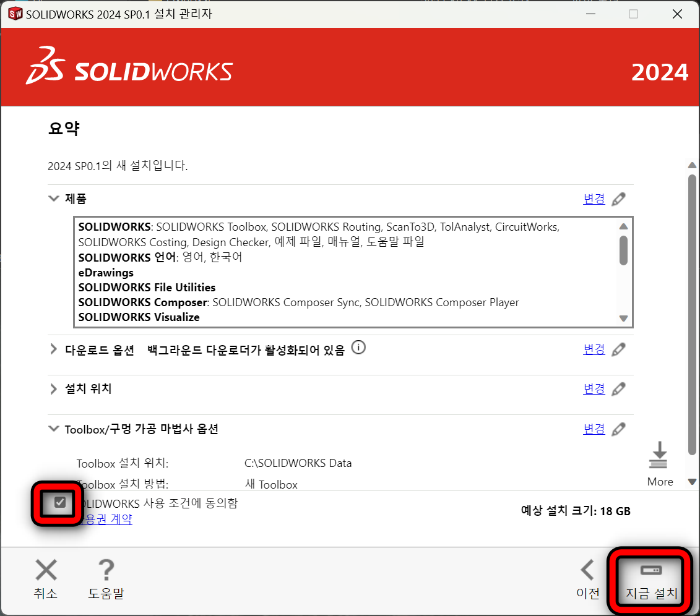Click the 취소 X icon
The image size is (700, 616).
point(46,570)
